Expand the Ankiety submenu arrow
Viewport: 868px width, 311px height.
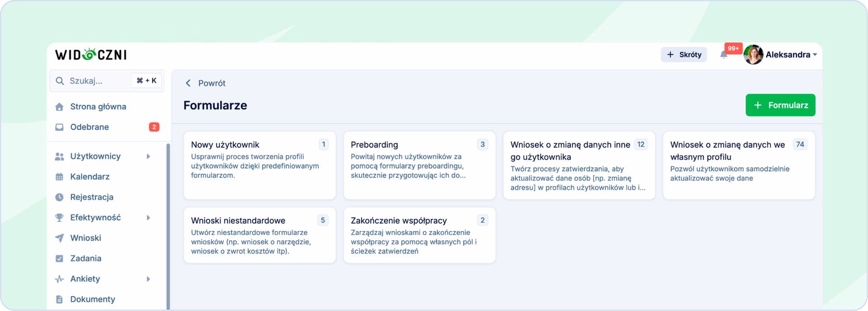148,279
